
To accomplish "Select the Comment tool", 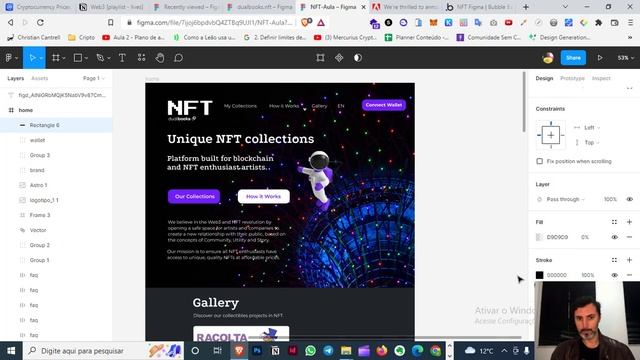I will [178, 58].
